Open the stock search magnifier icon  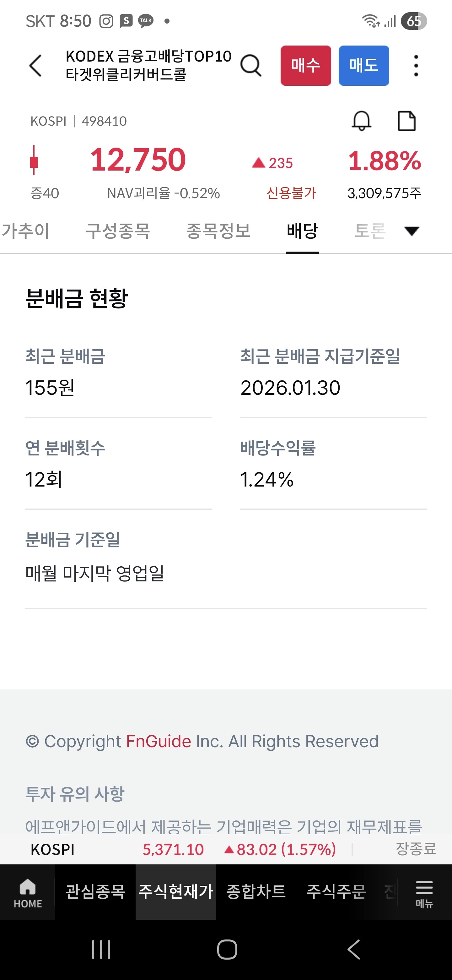[250, 65]
